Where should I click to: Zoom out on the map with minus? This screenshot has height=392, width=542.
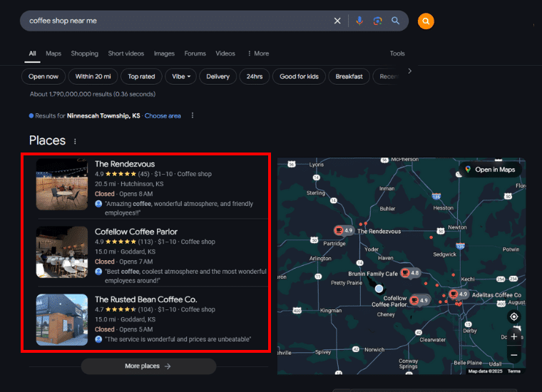[514, 355]
